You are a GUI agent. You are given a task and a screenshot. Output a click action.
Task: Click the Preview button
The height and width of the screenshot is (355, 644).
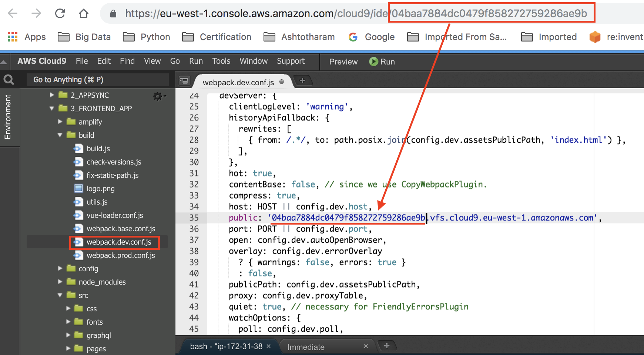coord(343,62)
